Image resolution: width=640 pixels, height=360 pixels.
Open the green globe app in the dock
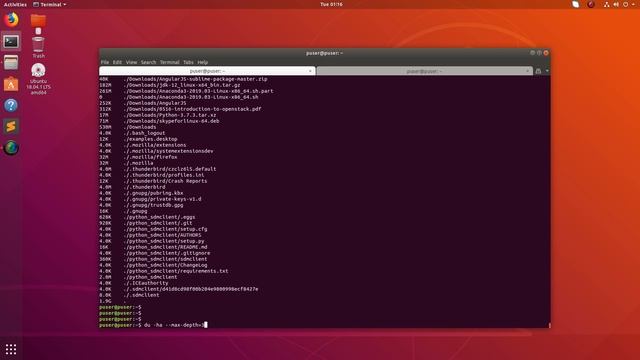(x=11, y=148)
